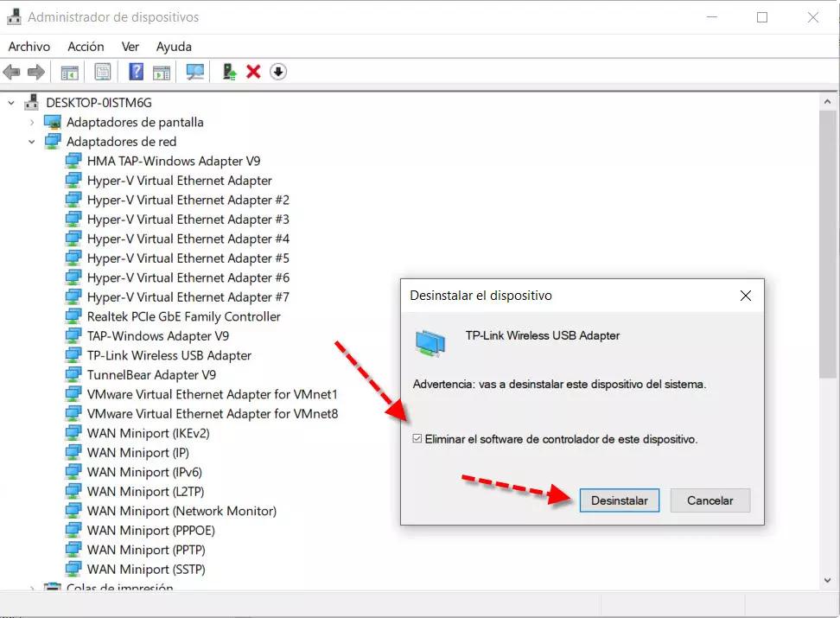This screenshot has width=840, height=618.
Task: Open the Ver menu
Action: (130, 47)
